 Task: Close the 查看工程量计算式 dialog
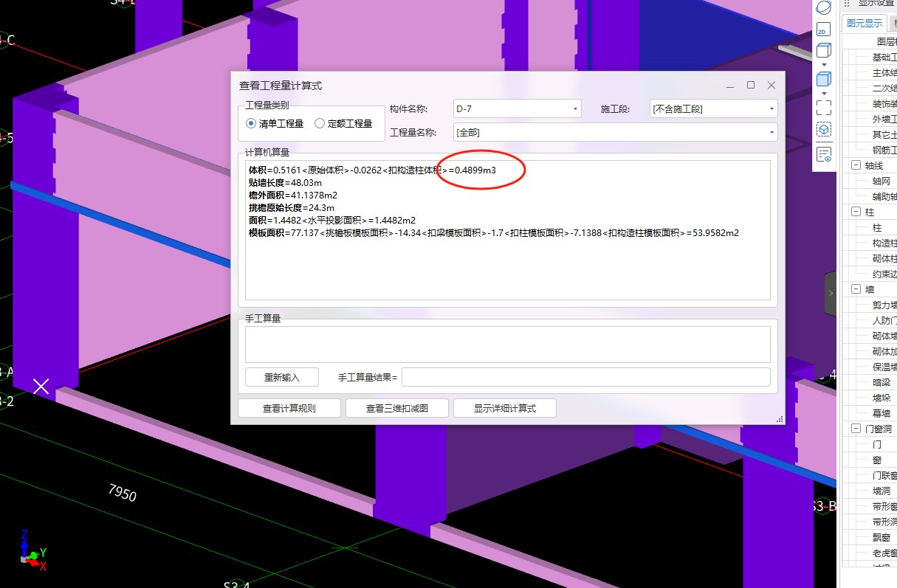click(x=771, y=86)
